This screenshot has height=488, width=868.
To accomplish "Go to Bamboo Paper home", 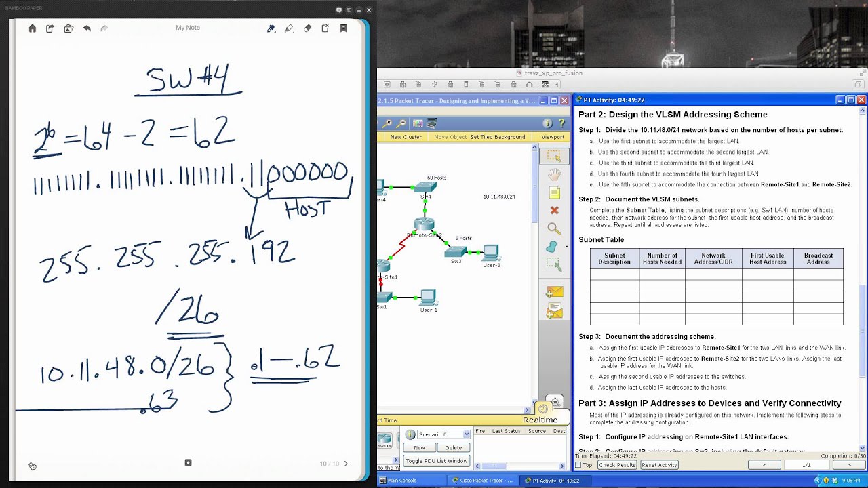I will pyautogui.click(x=32, y=28).
